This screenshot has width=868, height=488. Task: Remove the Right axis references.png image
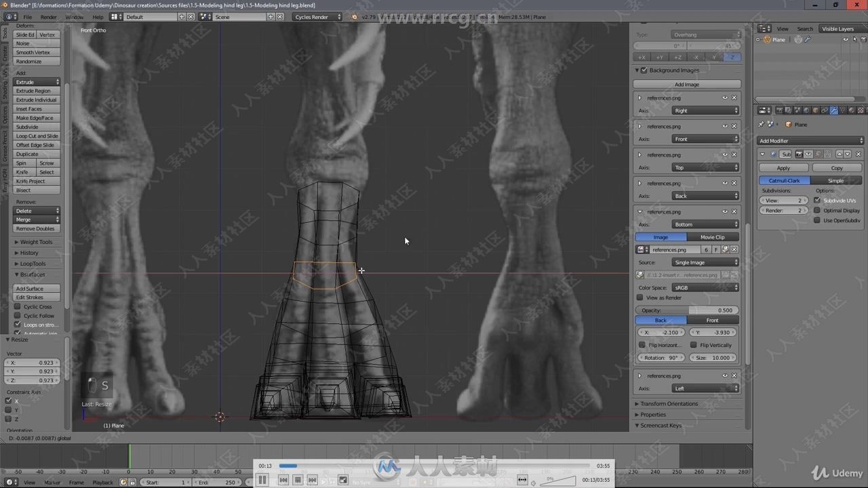(x=734, y=98)
